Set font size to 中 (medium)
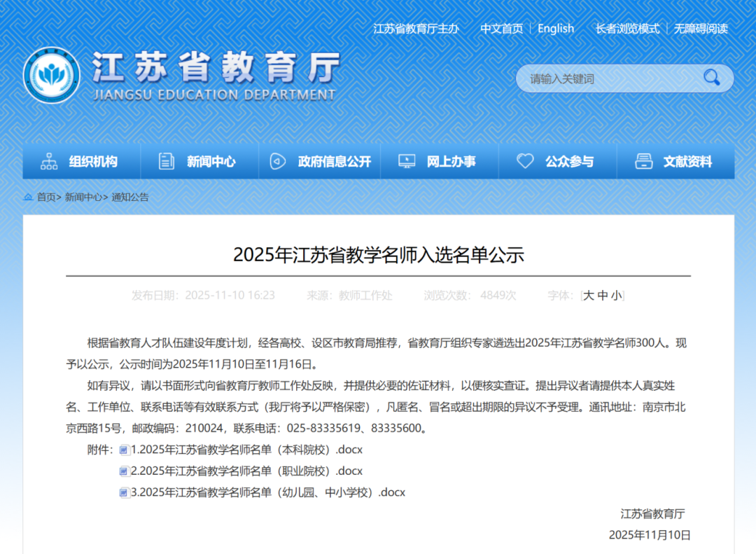The image size is (756, 554). pos(602,296)
